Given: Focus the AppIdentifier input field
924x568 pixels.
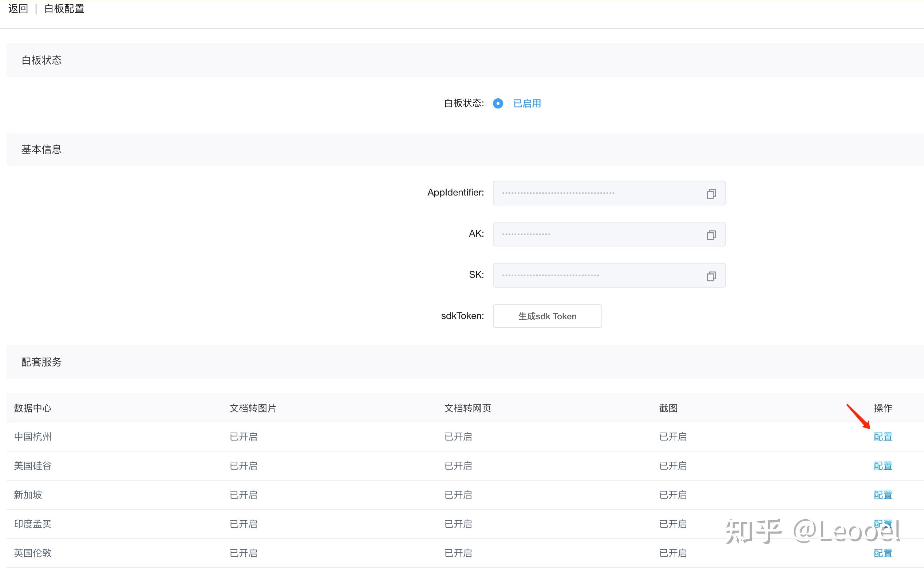Looking at the screenshot, I should [x=609, y=193].
